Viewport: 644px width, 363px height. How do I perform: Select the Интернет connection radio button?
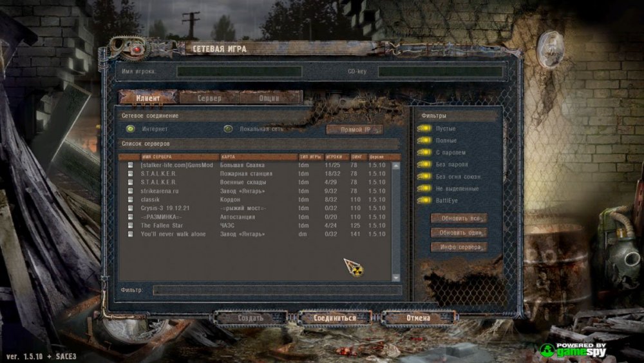[131, 129]
